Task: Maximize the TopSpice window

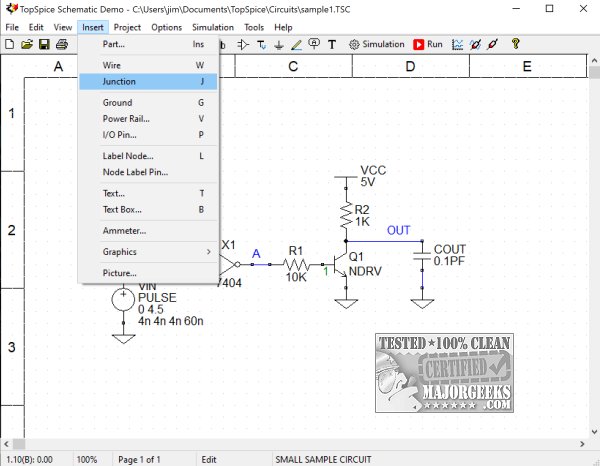Action: pyautogui.click(x=549, y=8)
